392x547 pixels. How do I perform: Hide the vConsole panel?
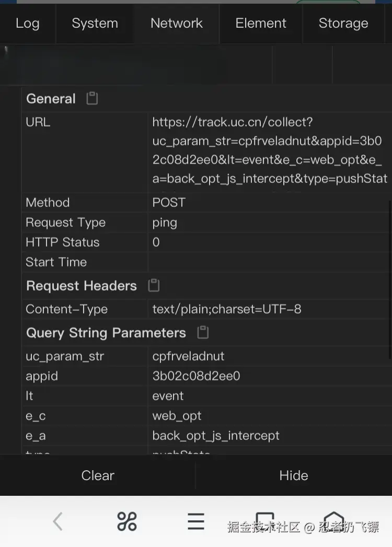pos(294,475)
